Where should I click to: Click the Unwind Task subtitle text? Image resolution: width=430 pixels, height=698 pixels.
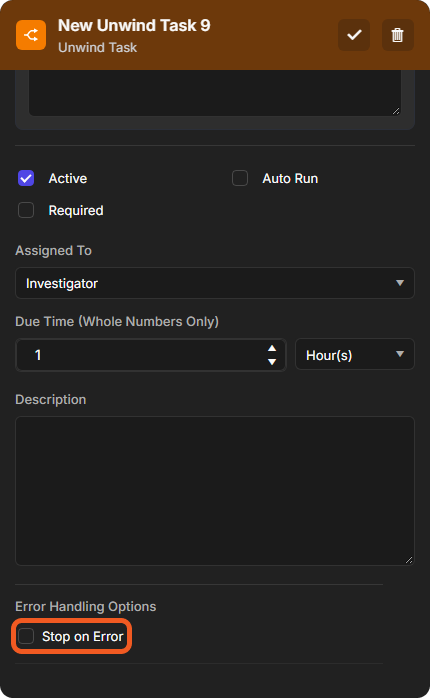point(97,48)
